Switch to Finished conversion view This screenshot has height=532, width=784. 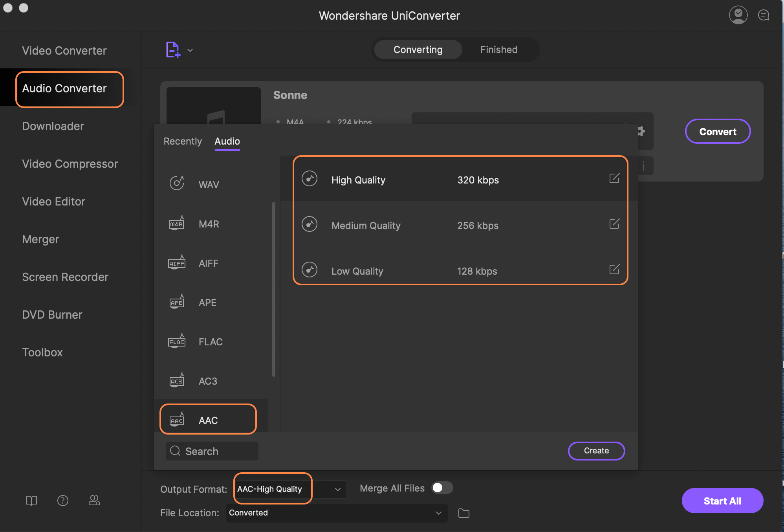(498, 49)
